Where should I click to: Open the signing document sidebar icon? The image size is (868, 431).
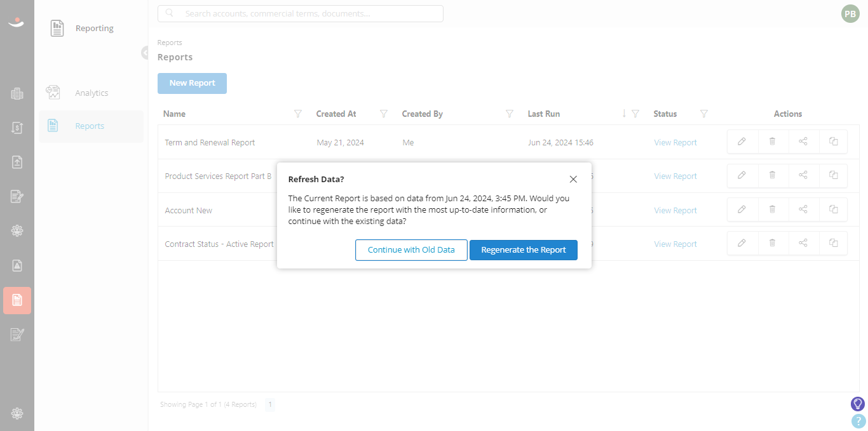pyautogui.click(x=17, y=335)
